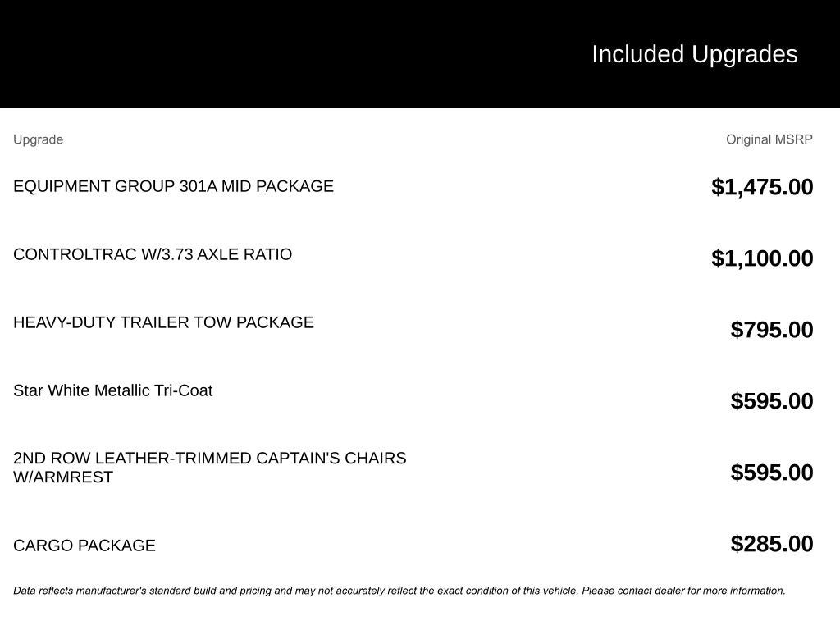The width and height of the screenshot is (840, 630).
Task: Click the Captain's Chairs $595.00 price
Action: point(772,472)
